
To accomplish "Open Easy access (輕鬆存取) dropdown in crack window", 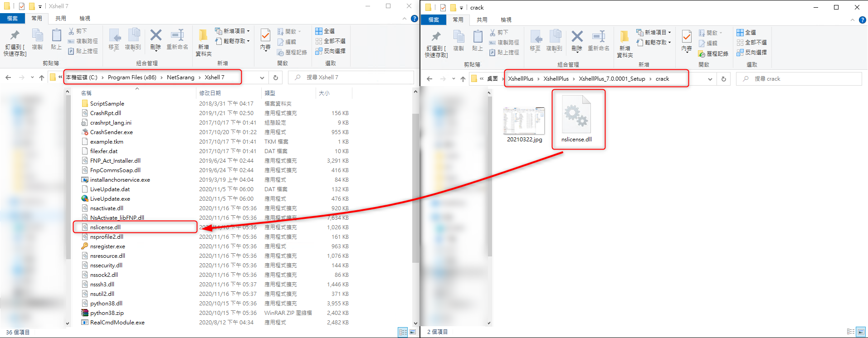I will (653, 43).
